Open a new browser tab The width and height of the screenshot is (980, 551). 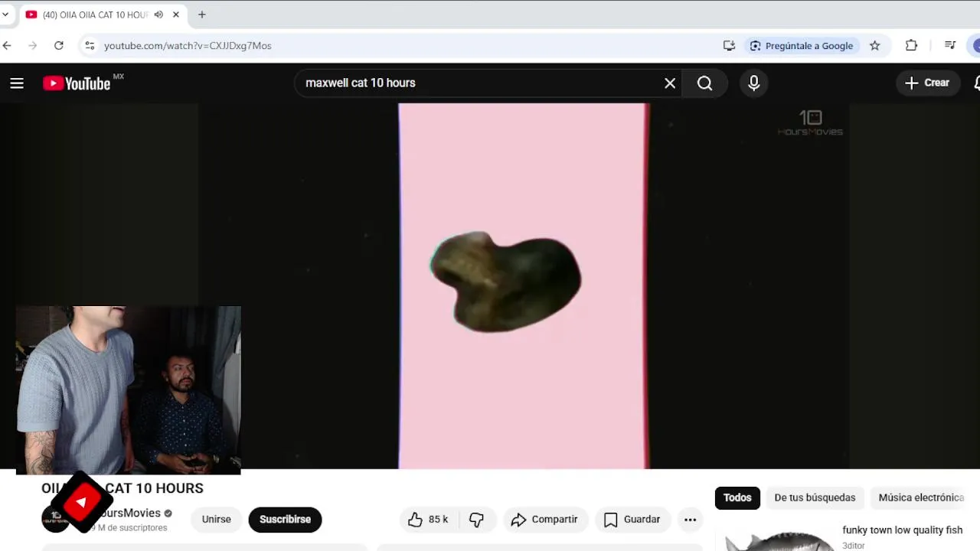point(202,15)
